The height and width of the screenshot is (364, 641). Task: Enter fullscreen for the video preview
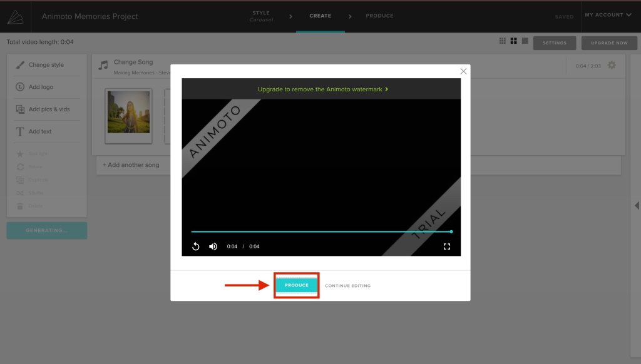tap(447, 246)
